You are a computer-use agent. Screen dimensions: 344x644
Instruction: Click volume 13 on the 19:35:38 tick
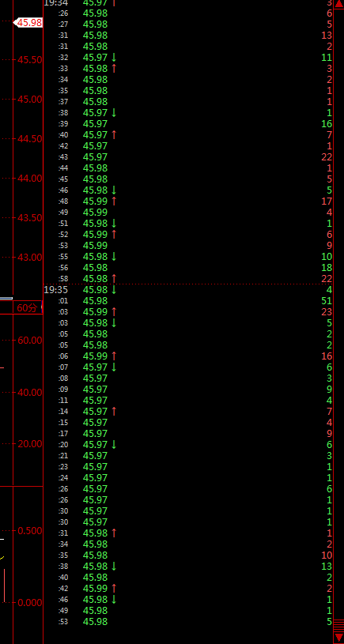point(327,567)
